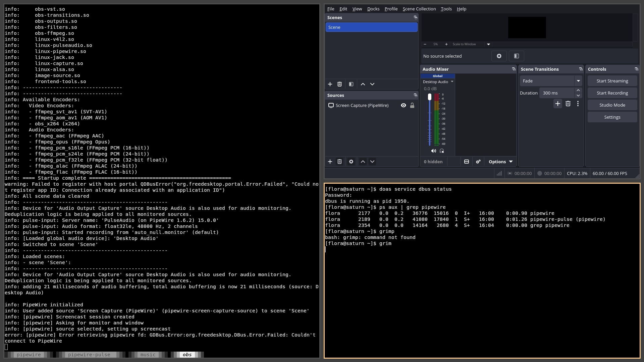Open the Scene Collection menu
This screenshot has width=644, height=362.
pos(419,9)
